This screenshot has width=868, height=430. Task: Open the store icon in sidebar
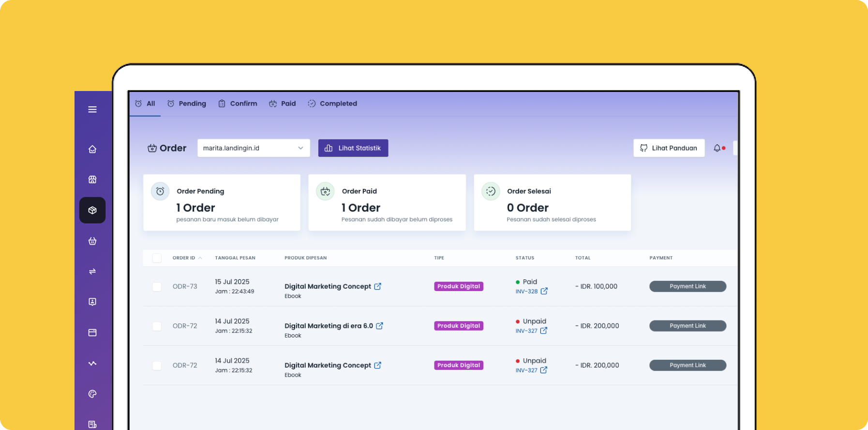[92, 180]
